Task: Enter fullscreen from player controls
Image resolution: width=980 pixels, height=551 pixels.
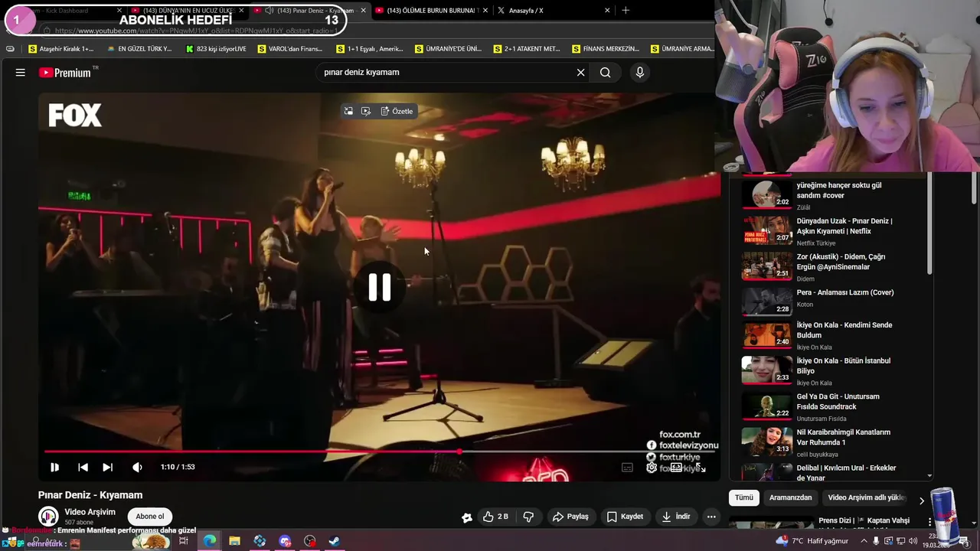Action: (701, 468)
